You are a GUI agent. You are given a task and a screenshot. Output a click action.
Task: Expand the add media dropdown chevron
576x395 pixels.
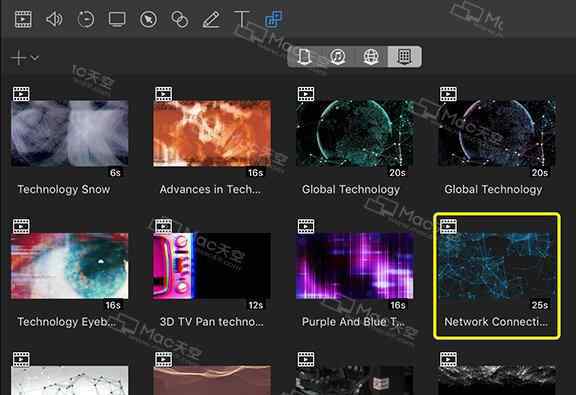pyautogui.click(x=35, y=58)
